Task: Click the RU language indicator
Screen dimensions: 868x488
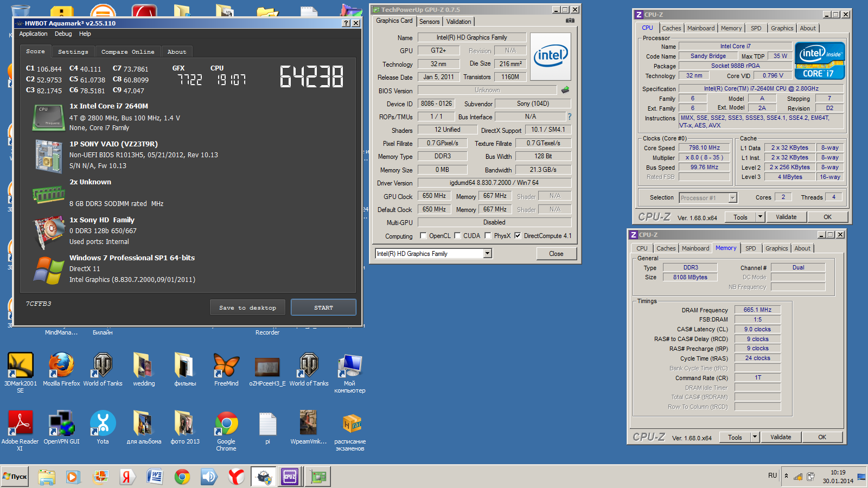Action: pos(773,476)
